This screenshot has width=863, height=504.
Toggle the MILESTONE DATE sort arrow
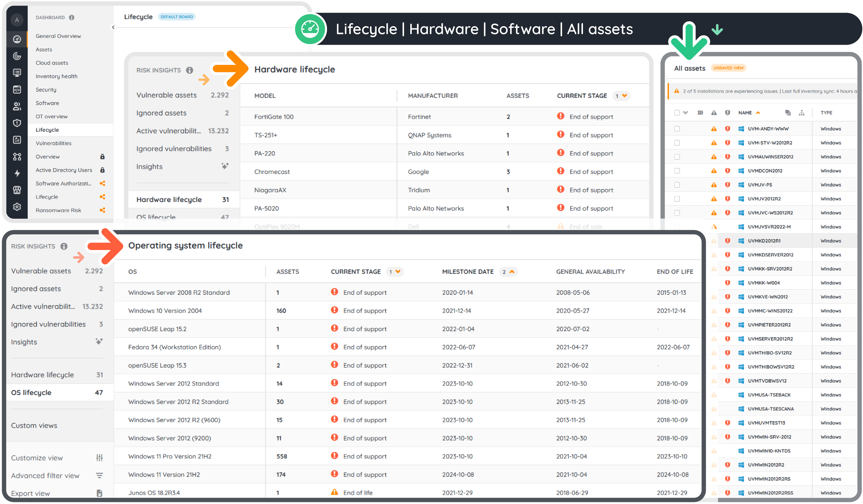(512, 272)
